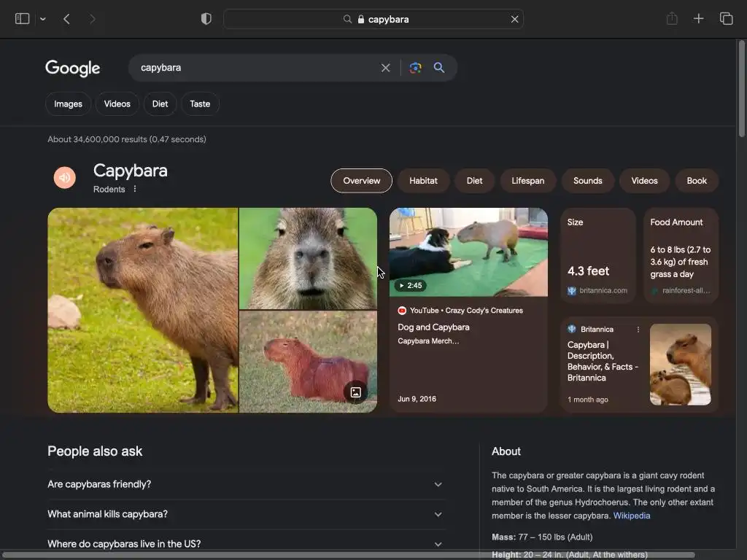Toggle the Safari sidebar icon

tap(23, 19)
